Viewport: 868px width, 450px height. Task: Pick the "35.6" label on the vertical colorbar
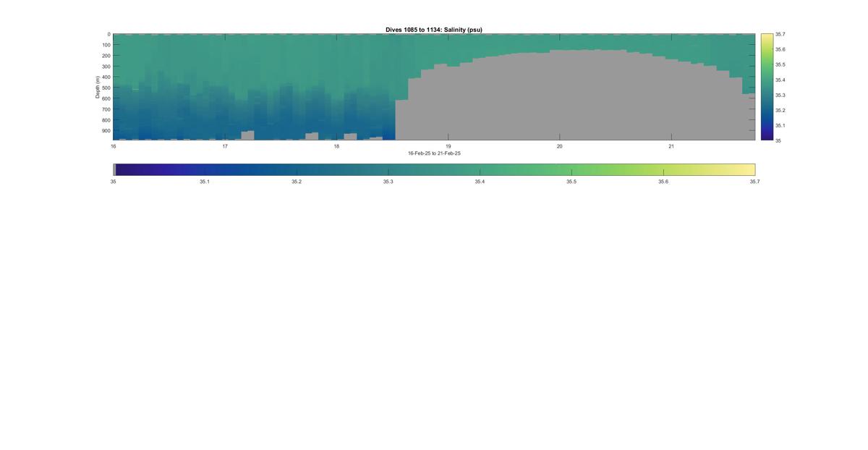coord(780,49)
